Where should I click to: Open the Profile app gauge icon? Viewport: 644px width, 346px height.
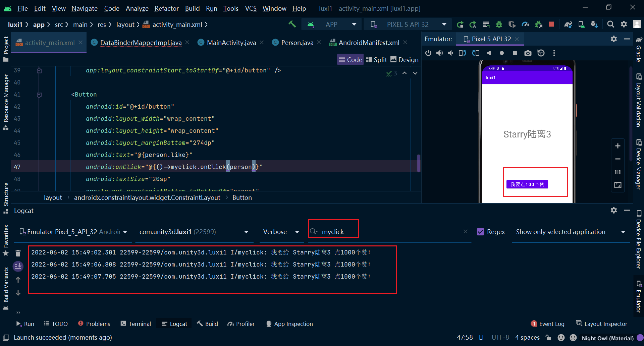pyautogui.click(x=525, y=24)
